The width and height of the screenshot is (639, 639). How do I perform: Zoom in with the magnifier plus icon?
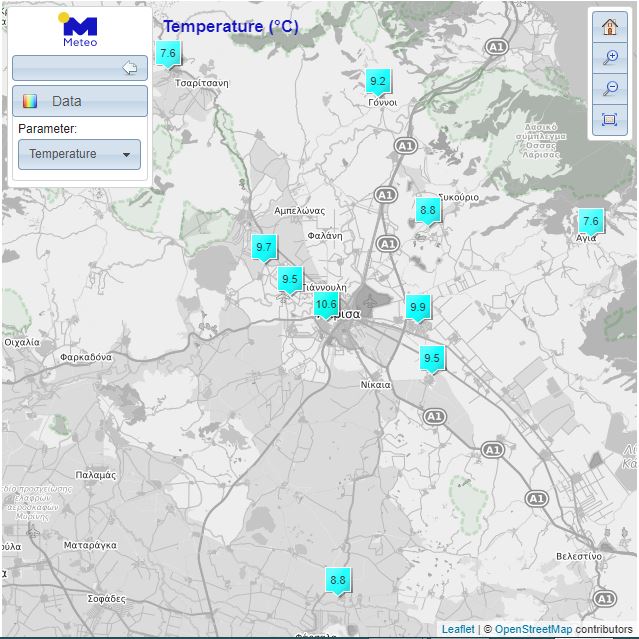(x=609, y=58)
